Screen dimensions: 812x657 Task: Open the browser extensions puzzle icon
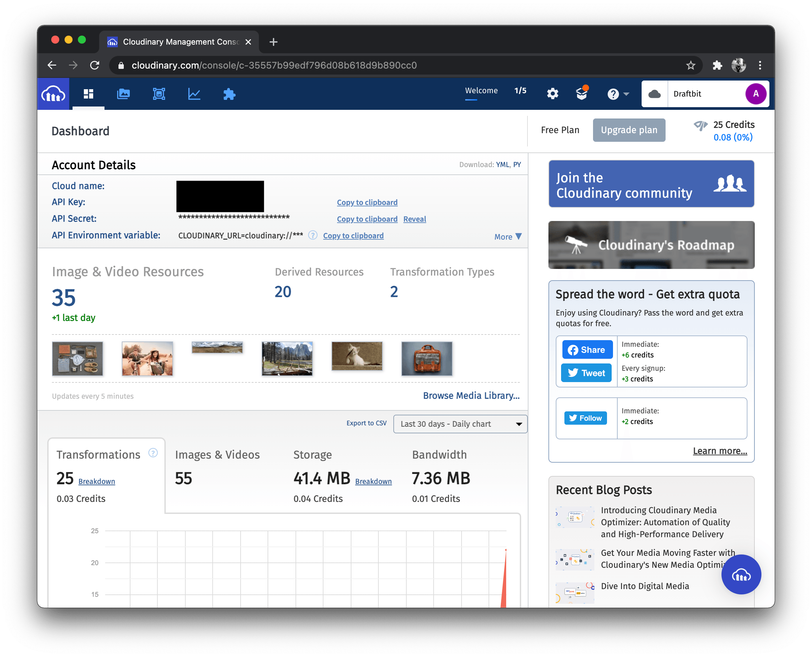[717, 65]
